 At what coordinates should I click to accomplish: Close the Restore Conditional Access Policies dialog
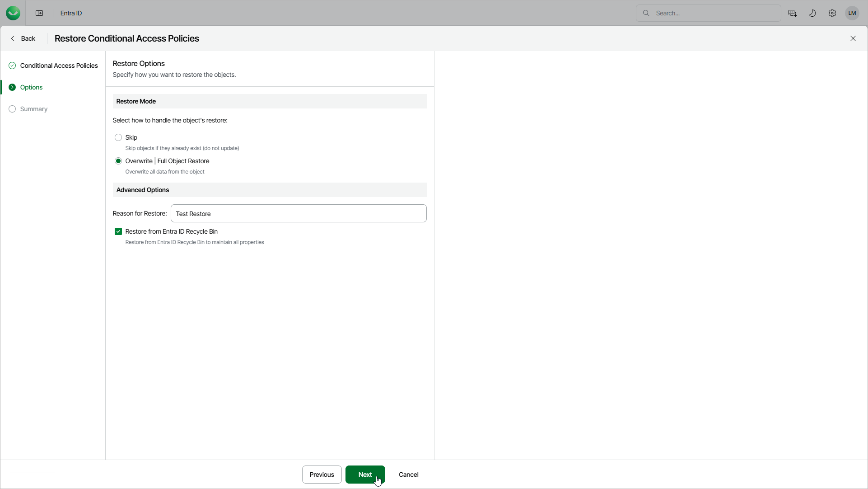(853, 38)
